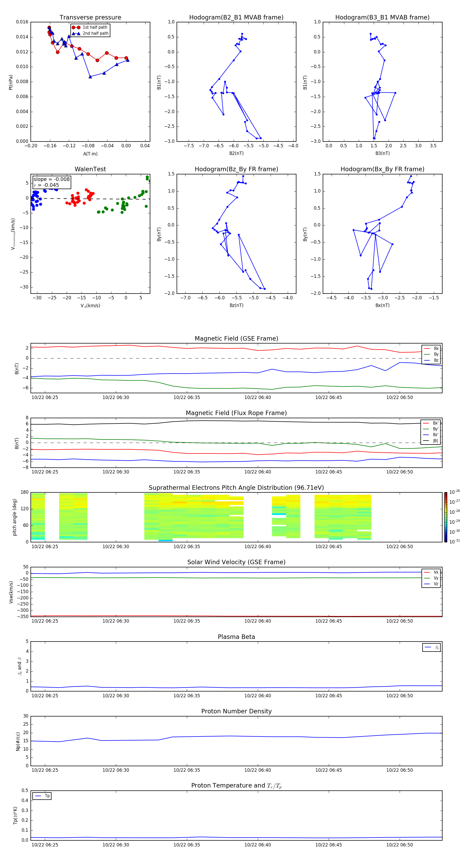Click '10/22 06:50' tick under Proton Temperature panel
473x868 pixels.
(x=400, y=845)
